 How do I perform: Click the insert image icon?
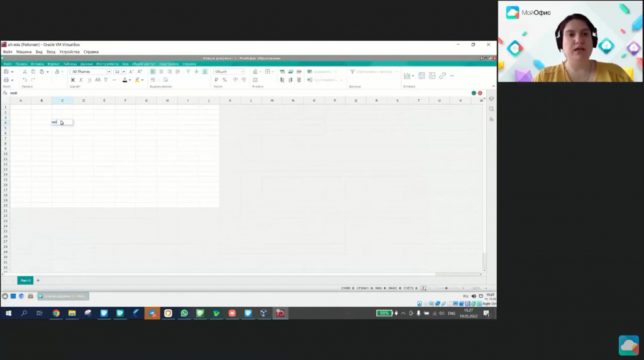[x=432, y=75]
